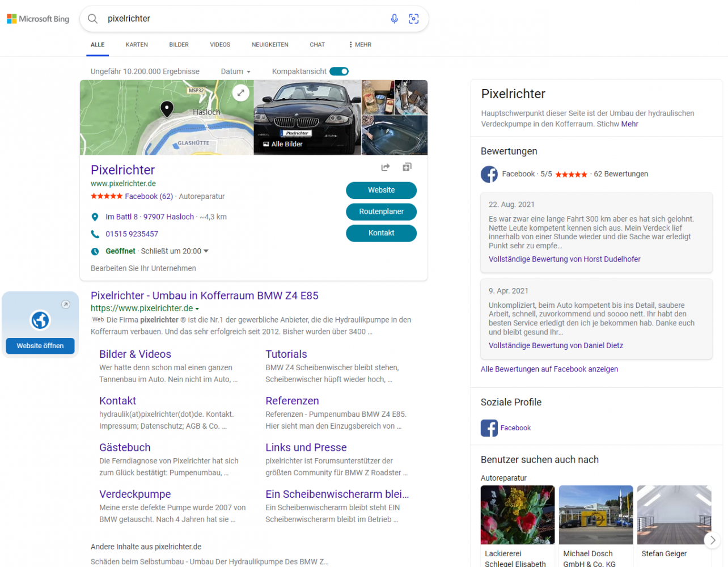Open Facebook (62) reviews link
Viewport: 728px width, 567px height.
coord(149,197)
